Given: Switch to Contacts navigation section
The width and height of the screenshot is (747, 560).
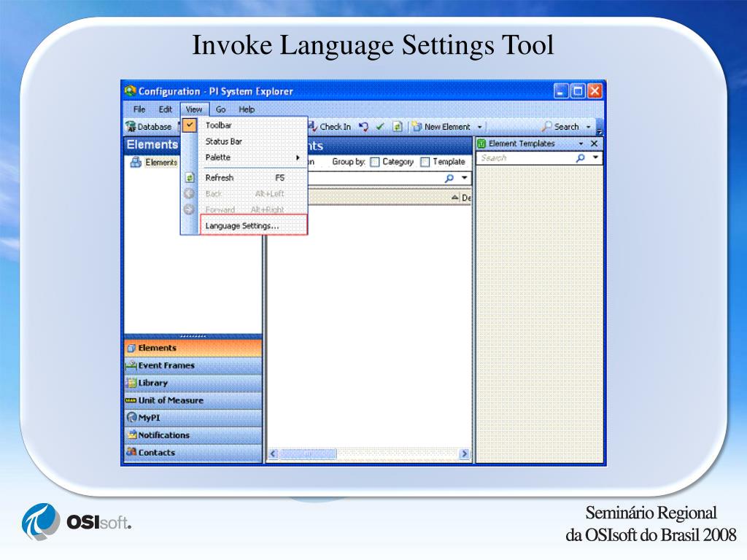Looking at the screenshot, I should (x=193, y=452).
